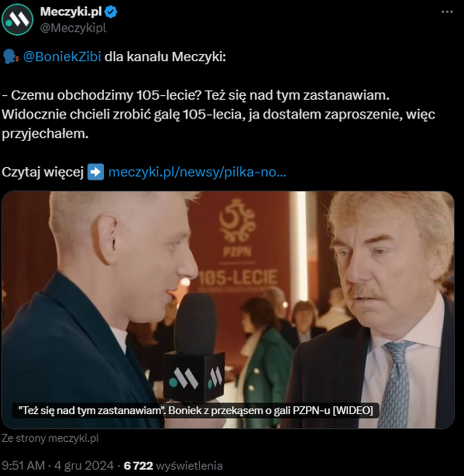Click the PZPN eagle emblem on the banner
The image size is (464, 476).
click(x=237, y=221)
